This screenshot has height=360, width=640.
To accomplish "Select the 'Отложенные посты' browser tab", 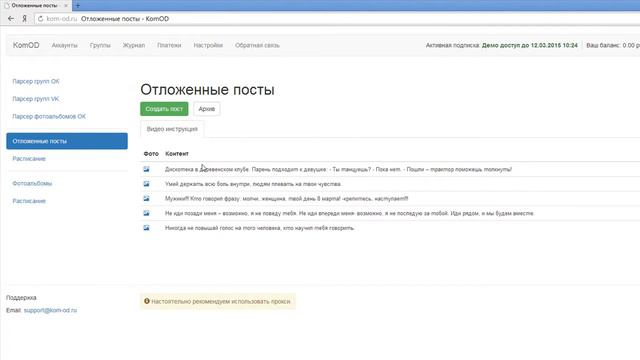I will tap(35, 6).
